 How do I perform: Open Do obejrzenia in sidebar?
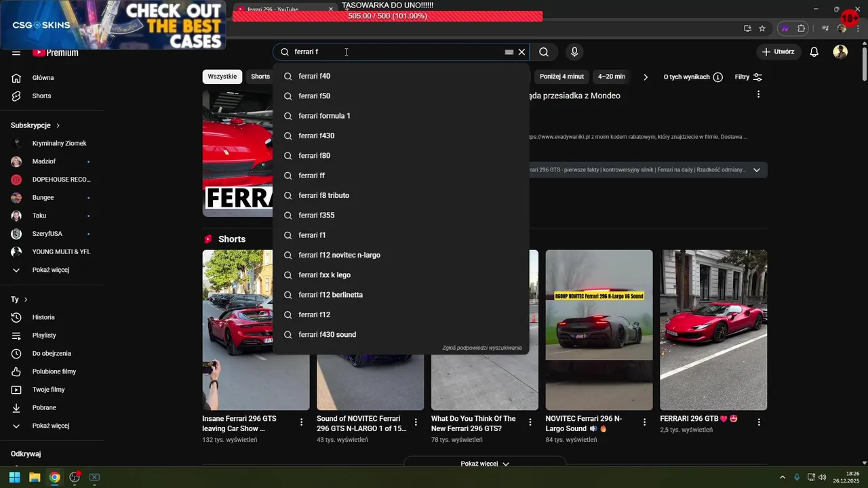tap(52, 354)
